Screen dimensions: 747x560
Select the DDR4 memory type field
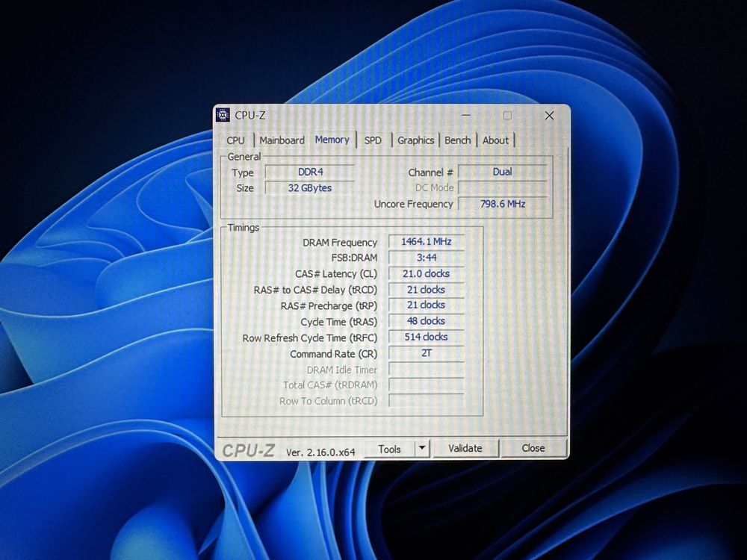[x=310, y=172]
